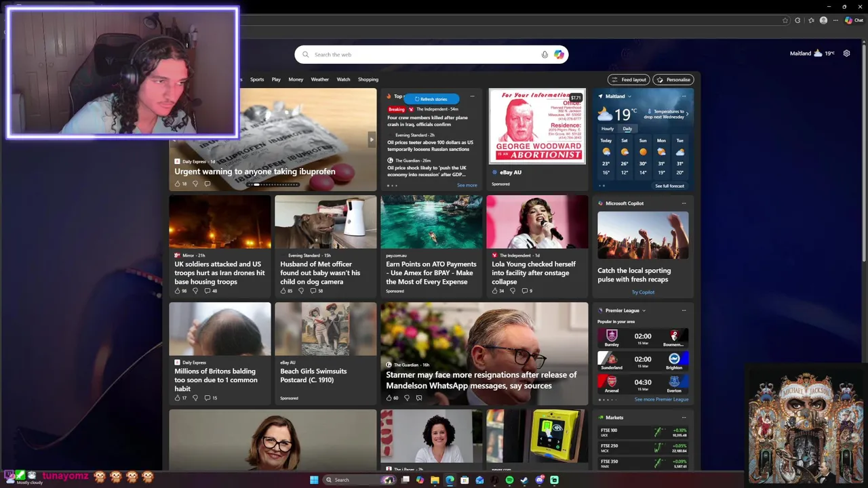Dislike the ibuprofen warning story
The image size is (868, 488).
click(x=195, y=184)
